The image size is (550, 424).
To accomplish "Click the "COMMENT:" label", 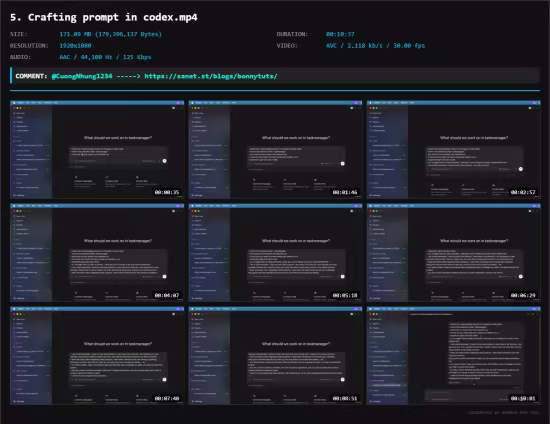I will 31,76.
